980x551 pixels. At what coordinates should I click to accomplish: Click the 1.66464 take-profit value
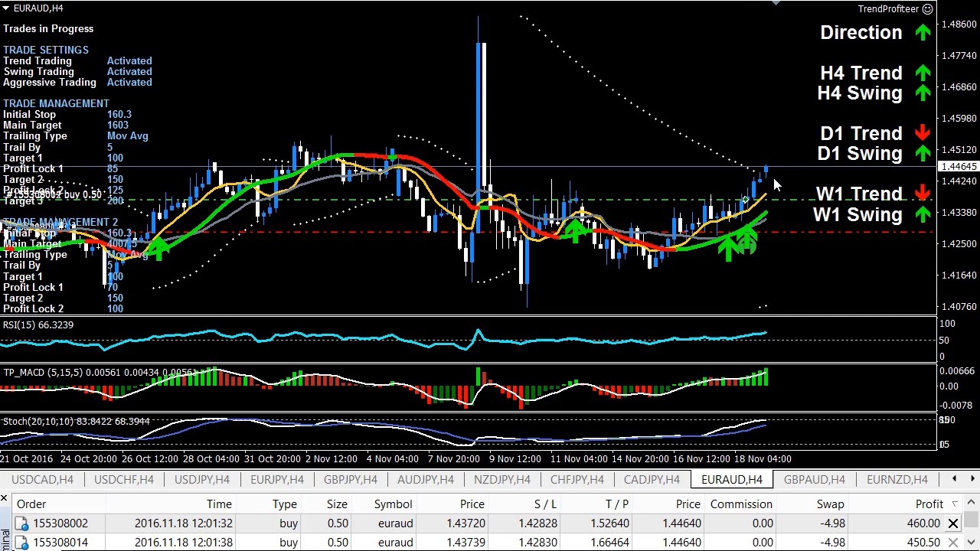pyautogui.click(x=610, y=543)
